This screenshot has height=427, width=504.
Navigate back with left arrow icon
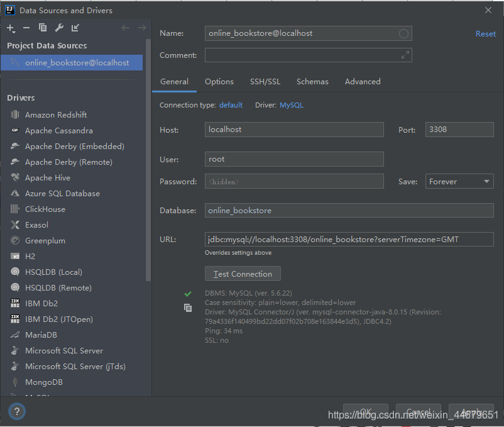[125, 28]
